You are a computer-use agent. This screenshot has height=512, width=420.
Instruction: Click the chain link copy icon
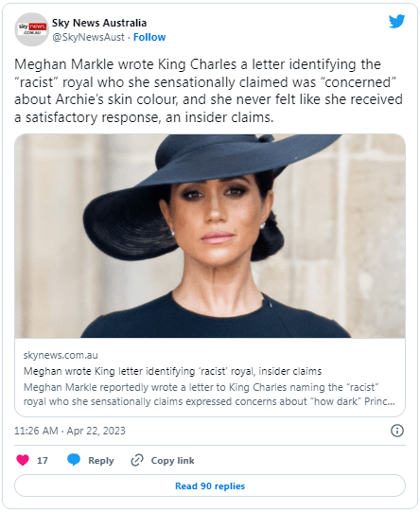(x=137, y=460)
